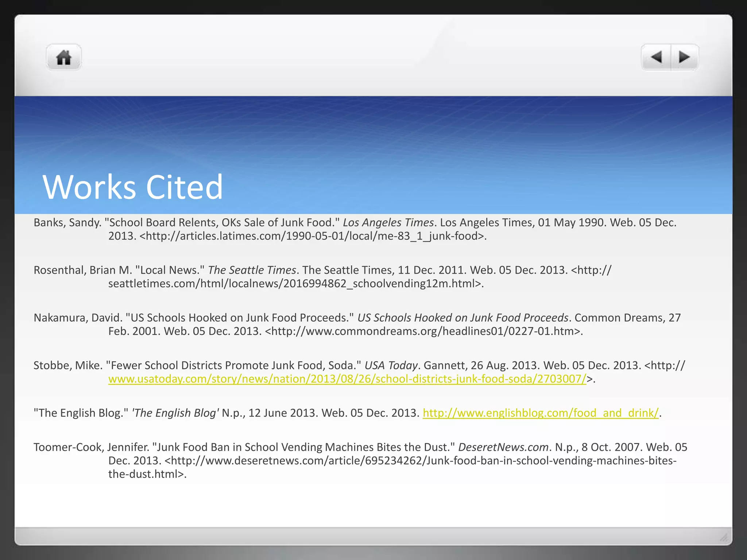Select the Rosenthal, Brian M. citation

pyautogui.click(x=322, y=277)
